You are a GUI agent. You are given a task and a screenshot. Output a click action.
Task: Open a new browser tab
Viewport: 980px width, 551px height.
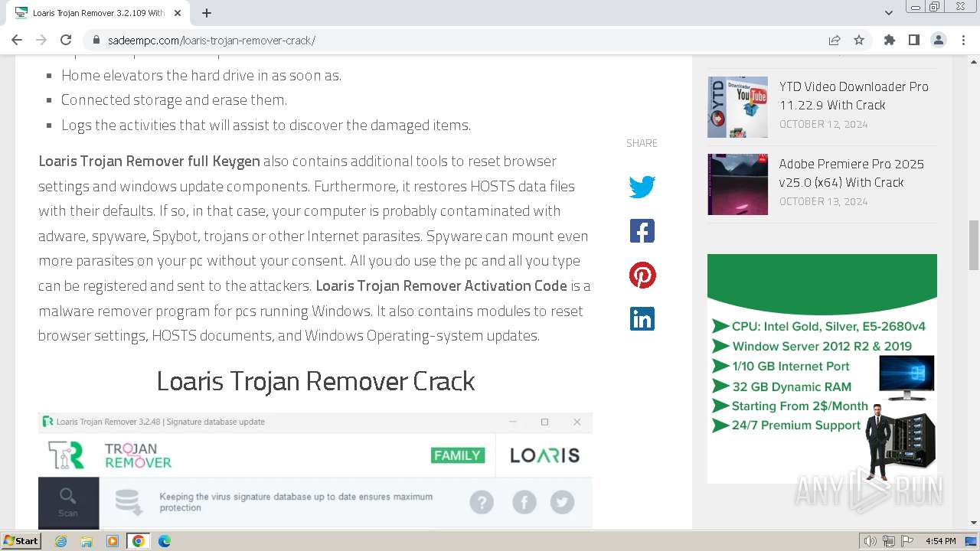[207, 13]
